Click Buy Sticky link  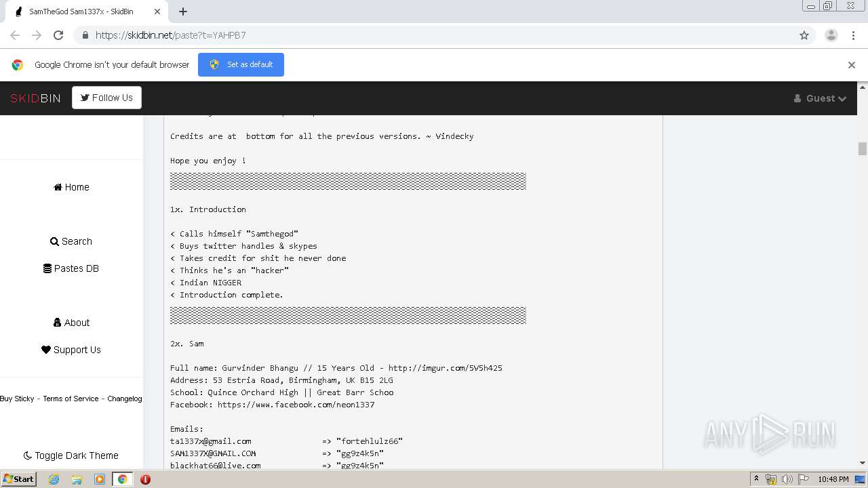click(x=17, y=399)
